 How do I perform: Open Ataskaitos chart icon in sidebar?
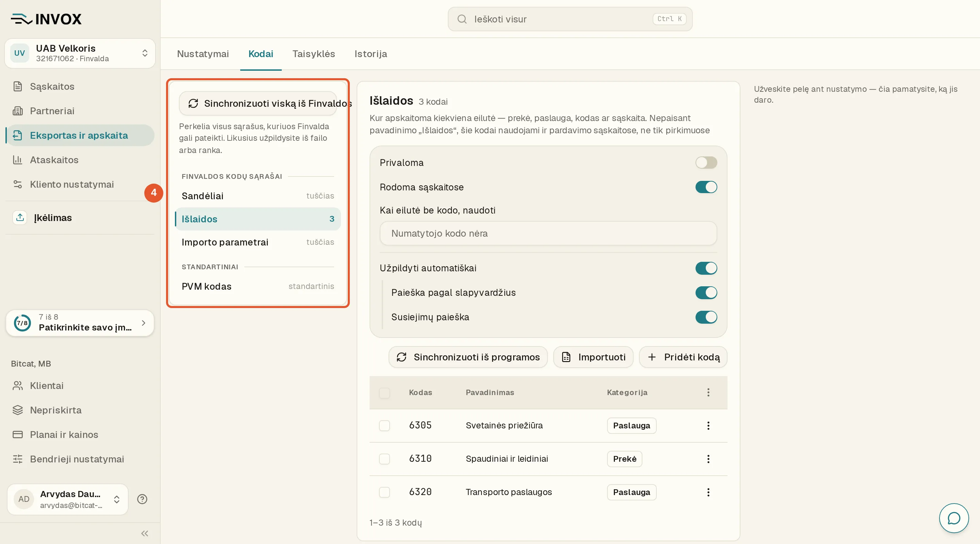(17, 160)
